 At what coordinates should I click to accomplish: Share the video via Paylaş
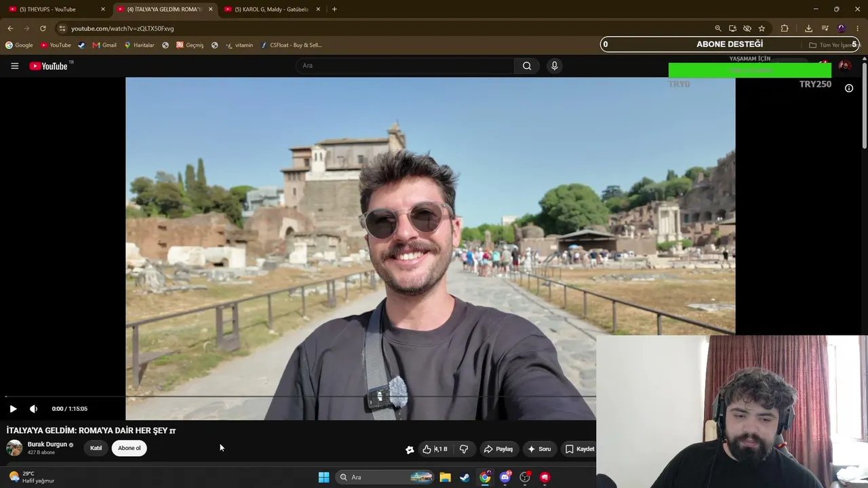coord(498,449)
